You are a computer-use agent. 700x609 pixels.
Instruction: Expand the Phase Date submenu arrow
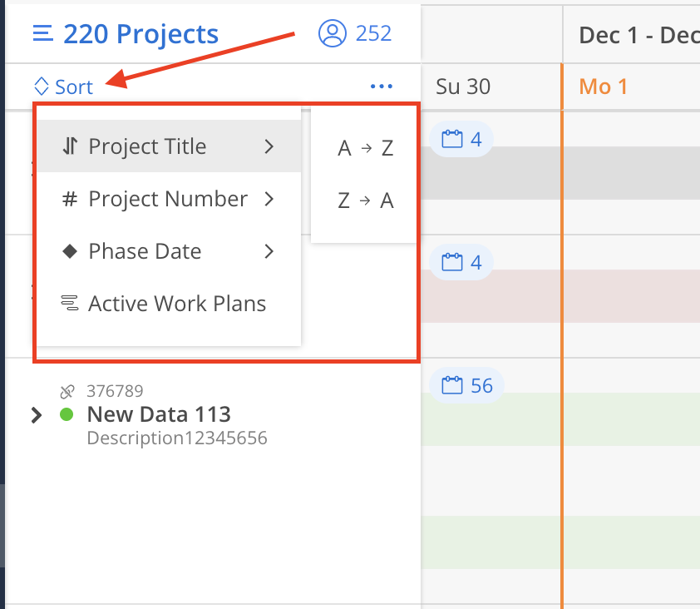click(269, 251)
